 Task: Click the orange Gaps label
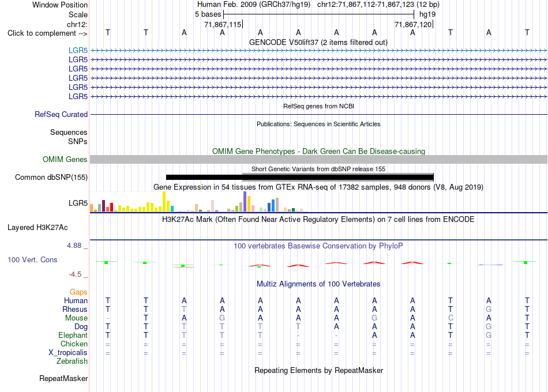(x=78, y=292)
